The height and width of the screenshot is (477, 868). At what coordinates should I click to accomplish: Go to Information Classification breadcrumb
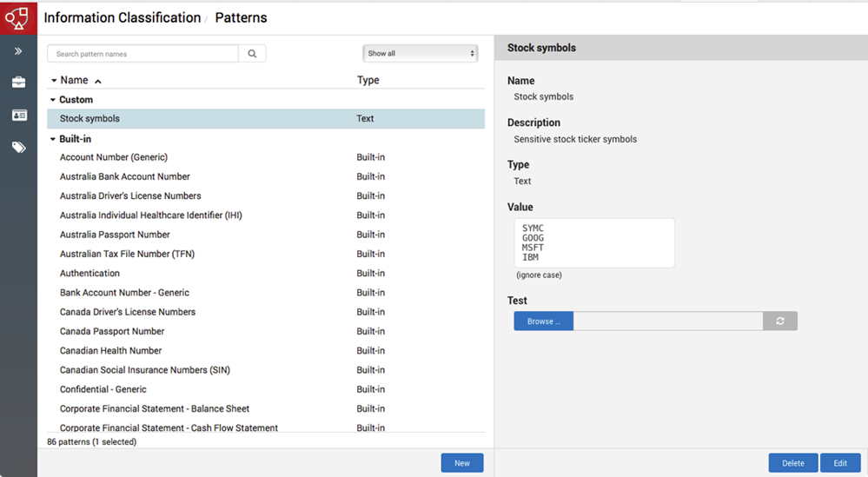(x=122, y=17)
